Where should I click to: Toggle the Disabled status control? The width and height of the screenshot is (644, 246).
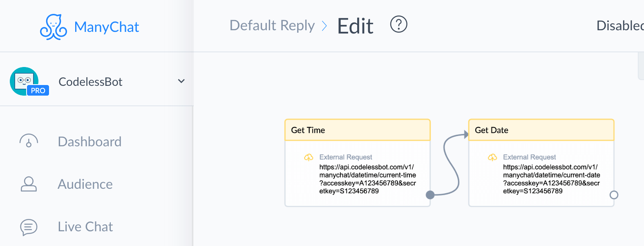click(x=620, y=26)
